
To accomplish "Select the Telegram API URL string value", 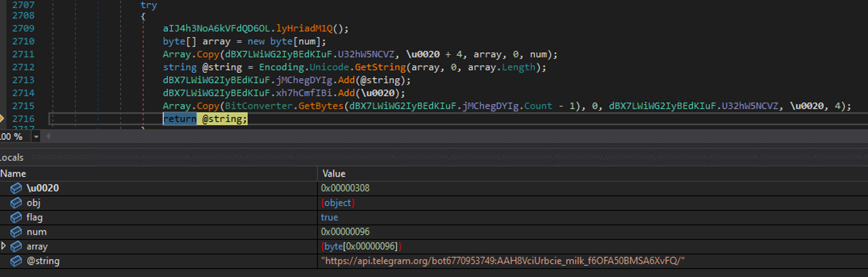I will (502, 261).
